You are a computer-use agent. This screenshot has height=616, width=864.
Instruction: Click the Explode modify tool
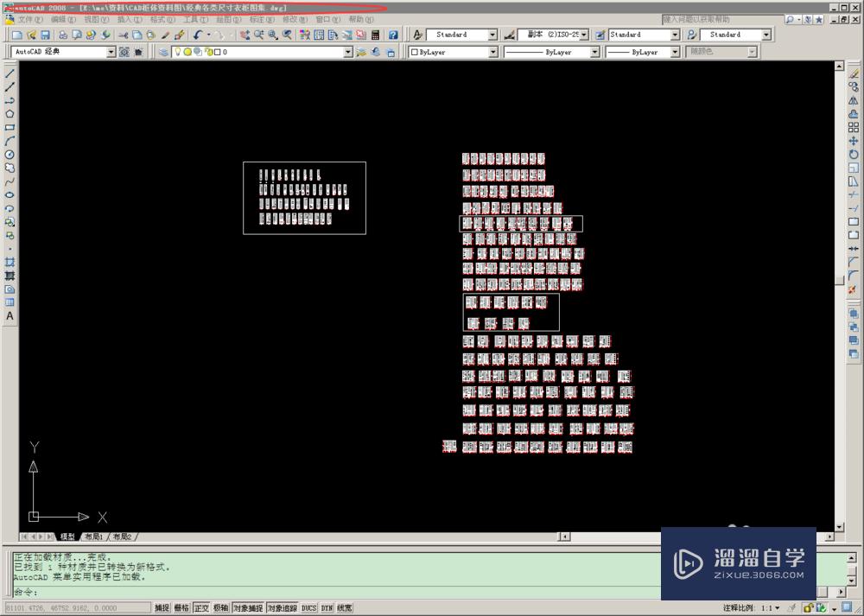pyautogui.click(x=854, y=289)
